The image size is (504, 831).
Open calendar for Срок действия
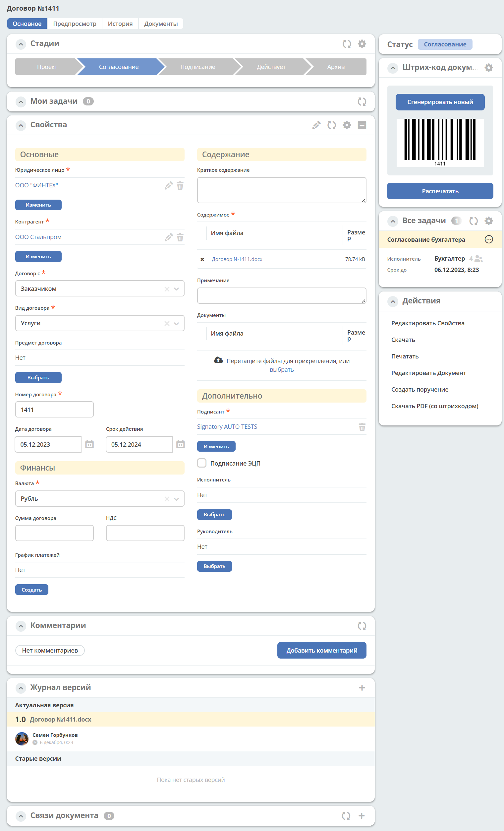(181, 444)
